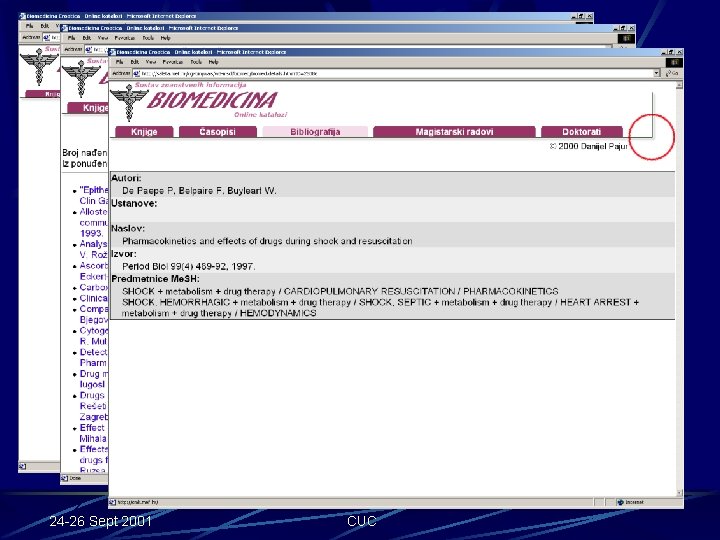The width and height of the screenshot is (720, 540).
Task: Open the File menu in the front window
Action: (119, 62)
